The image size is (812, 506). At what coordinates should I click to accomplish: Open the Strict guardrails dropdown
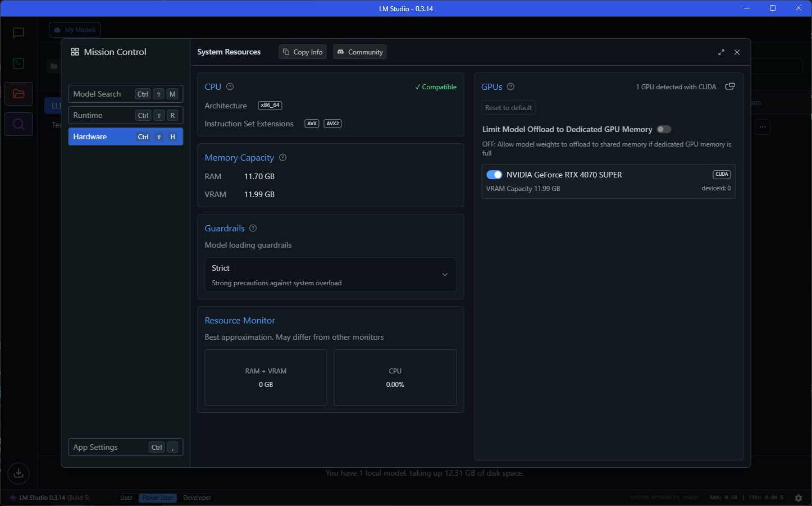331,275
